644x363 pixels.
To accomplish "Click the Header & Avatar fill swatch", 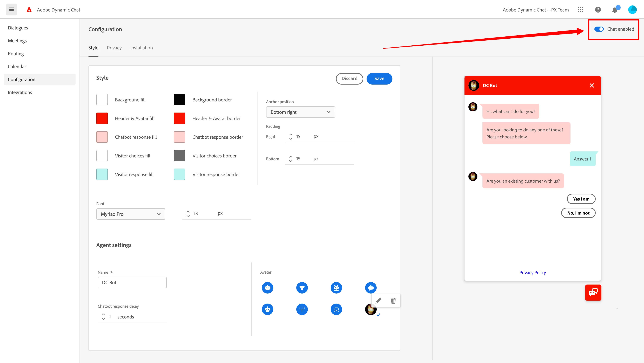I will (x=102, y=118).
